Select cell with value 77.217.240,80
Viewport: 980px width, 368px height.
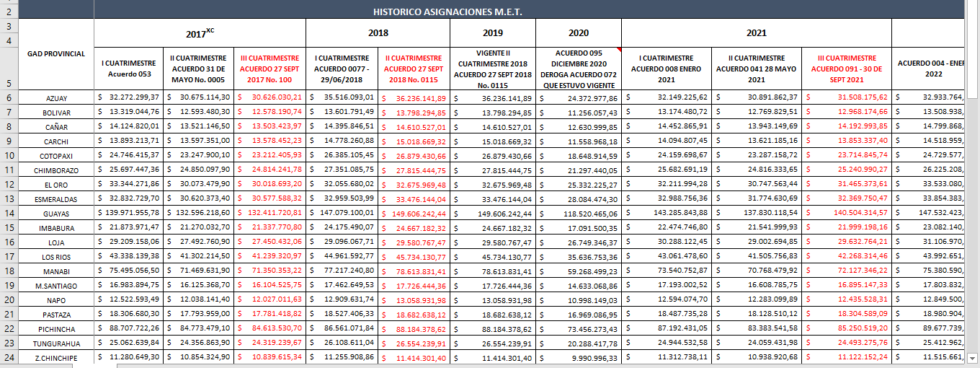click(342, 271)
